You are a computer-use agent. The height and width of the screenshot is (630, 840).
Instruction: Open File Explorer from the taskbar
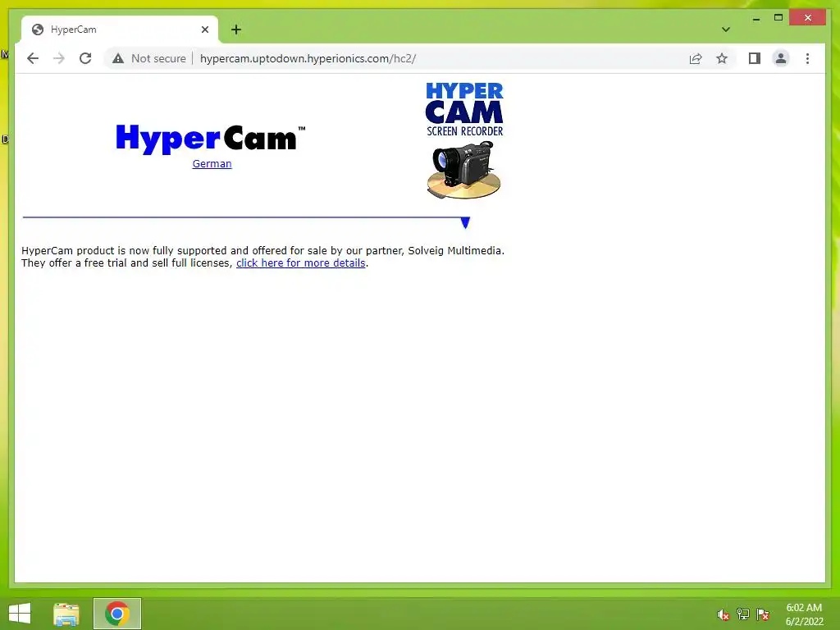coord(66,614)
